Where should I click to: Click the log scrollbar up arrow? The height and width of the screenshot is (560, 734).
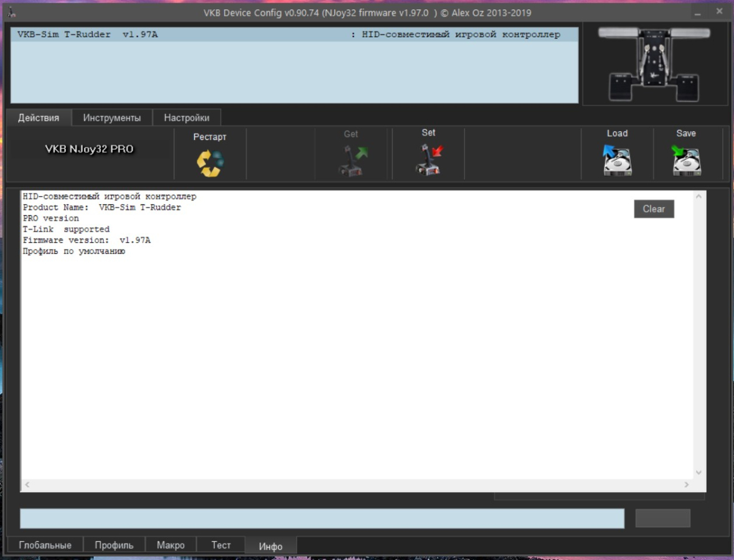[699, 197]
